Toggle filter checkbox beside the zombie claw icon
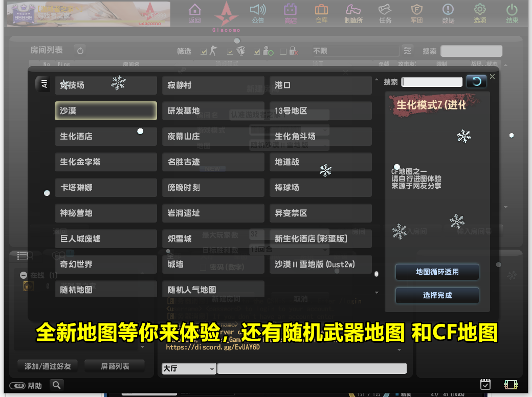Image resolution: width=532 pixels, height=397 pixels. click(x=230, y=52)
